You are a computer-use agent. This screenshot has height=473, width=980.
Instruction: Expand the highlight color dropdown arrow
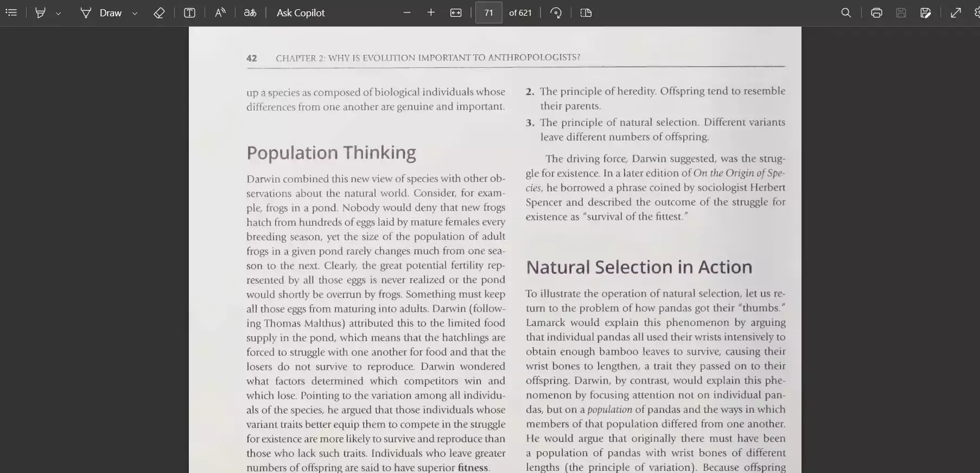pos(58,13)
